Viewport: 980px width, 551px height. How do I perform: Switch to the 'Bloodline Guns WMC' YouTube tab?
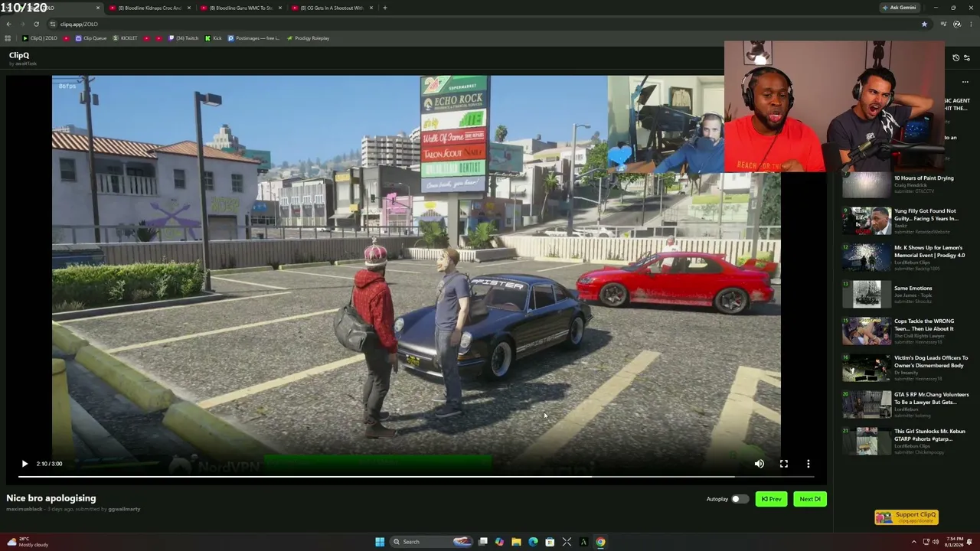(242, 8)
